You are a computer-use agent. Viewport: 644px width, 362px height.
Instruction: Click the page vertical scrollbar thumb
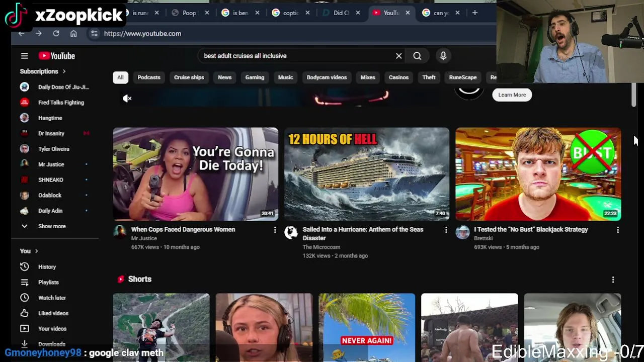pyautogui.click(x=634, y=96)
